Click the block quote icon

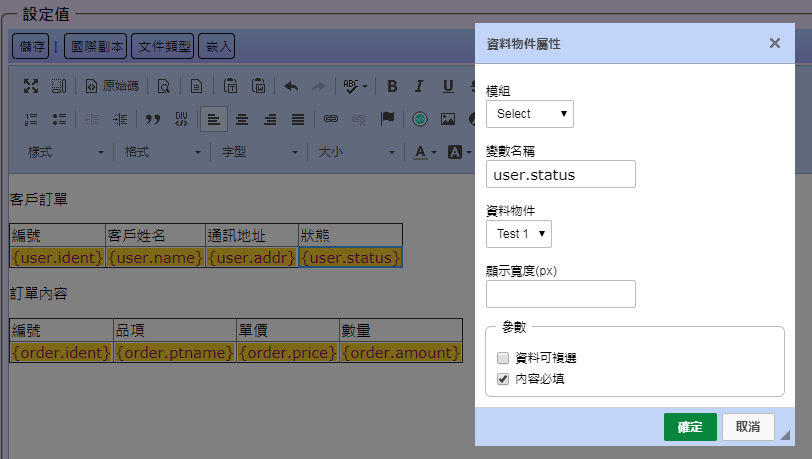coord(153,119)
